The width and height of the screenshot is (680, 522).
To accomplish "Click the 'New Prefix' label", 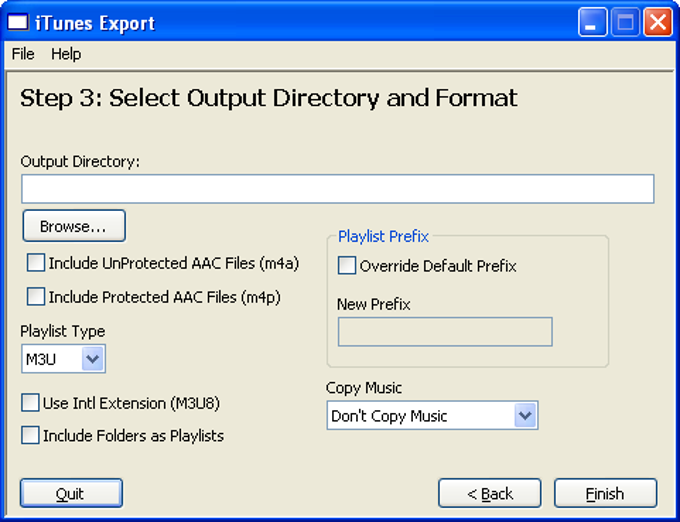I will click(x=374, y=304).
